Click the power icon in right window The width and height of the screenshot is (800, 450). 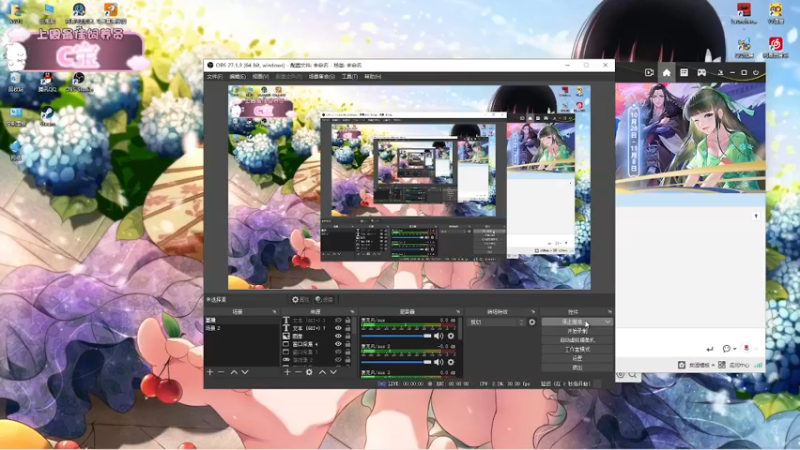(x=756, y=72)
